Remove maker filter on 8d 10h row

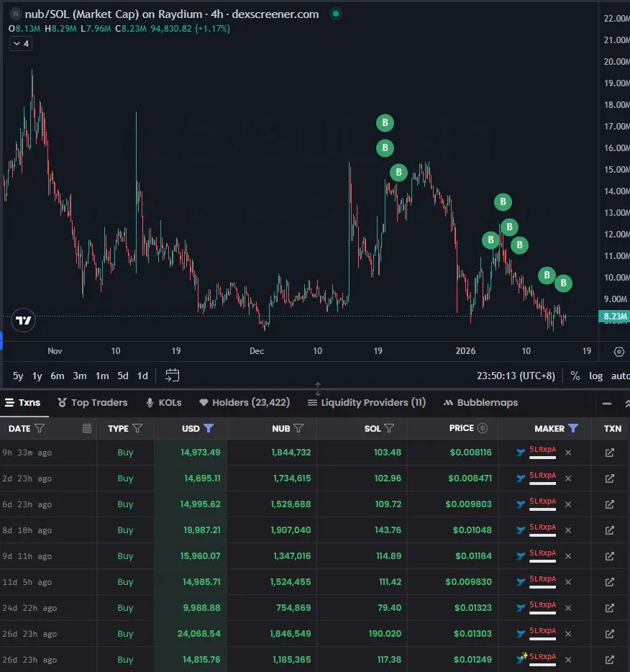coord(568,530)
